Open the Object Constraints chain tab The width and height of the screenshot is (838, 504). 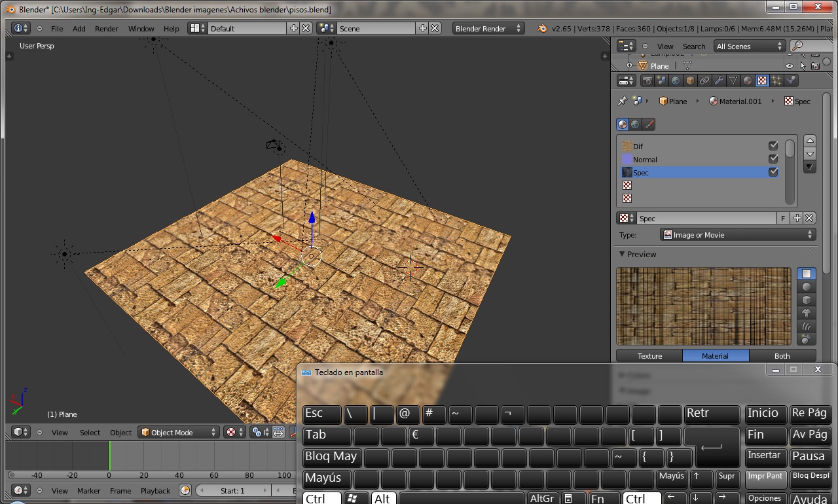pyautogui.click(x=704, y=81)
